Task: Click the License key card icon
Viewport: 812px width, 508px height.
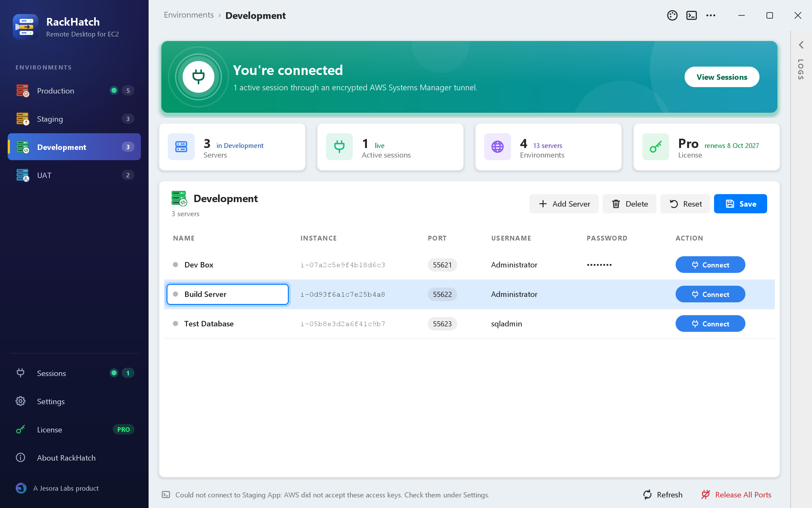Action: pos(655,147)
